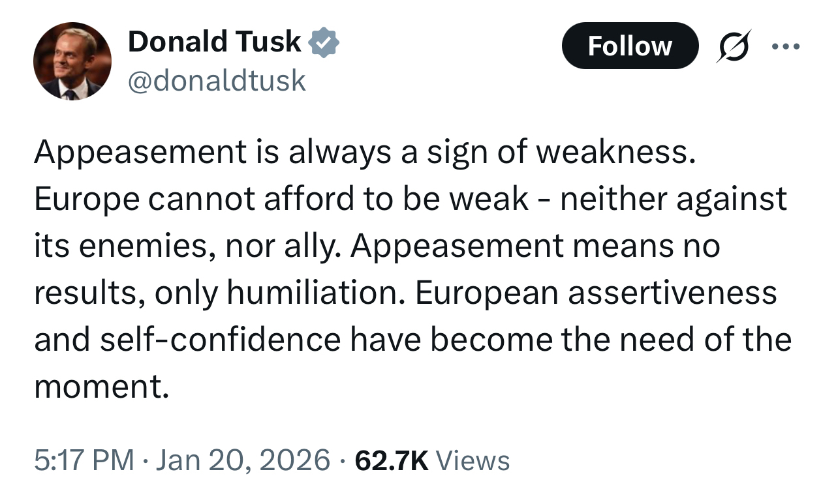This screenshot has height=504, width=838.
Task: Open Grok via the slashed-circle icon
Action: click(732, 46)
